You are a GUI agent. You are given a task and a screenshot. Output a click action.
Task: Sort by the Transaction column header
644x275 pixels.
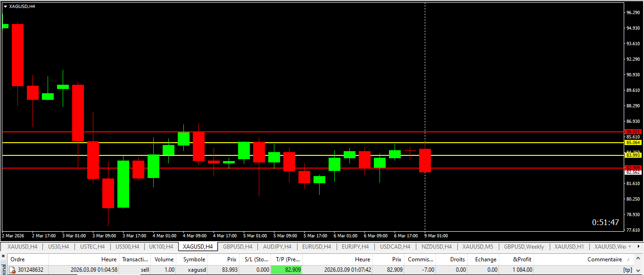coord(135,259)
